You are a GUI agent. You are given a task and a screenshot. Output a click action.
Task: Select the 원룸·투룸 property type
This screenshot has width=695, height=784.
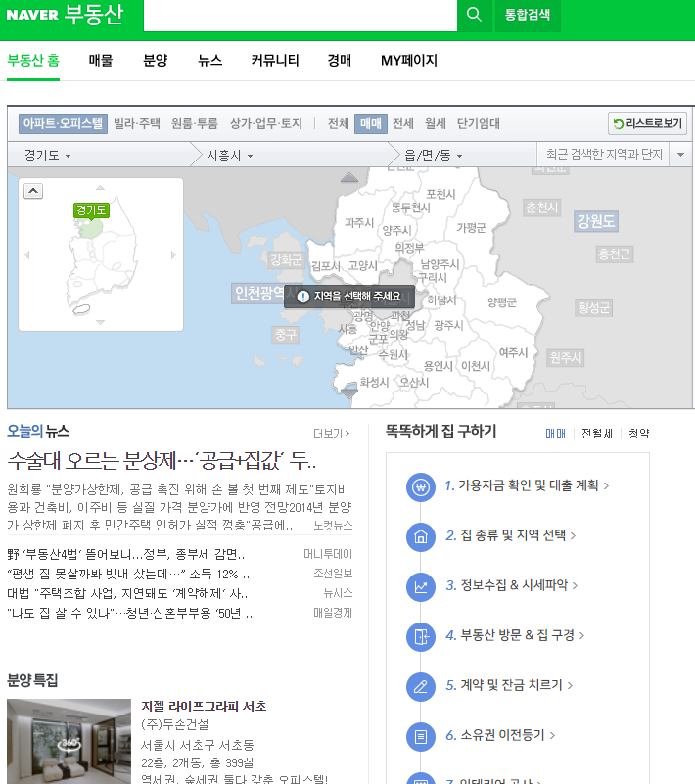point(195,123)
